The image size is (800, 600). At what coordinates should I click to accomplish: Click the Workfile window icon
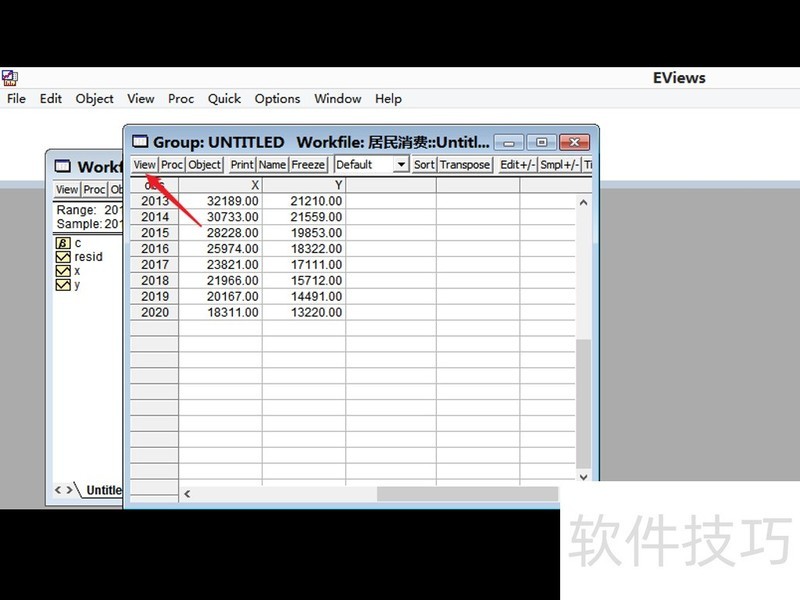tap(62, 166)
